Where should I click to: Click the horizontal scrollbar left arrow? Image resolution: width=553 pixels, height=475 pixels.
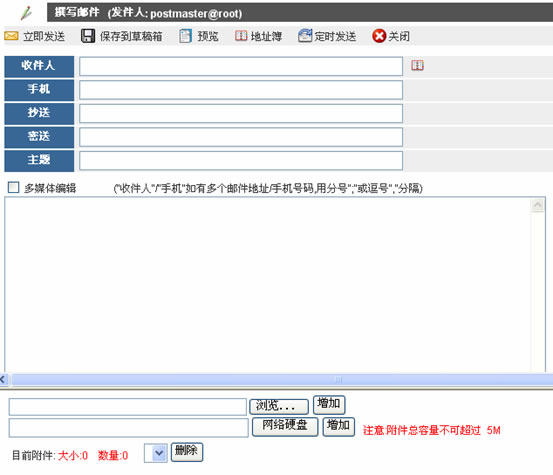coord(3,380)
